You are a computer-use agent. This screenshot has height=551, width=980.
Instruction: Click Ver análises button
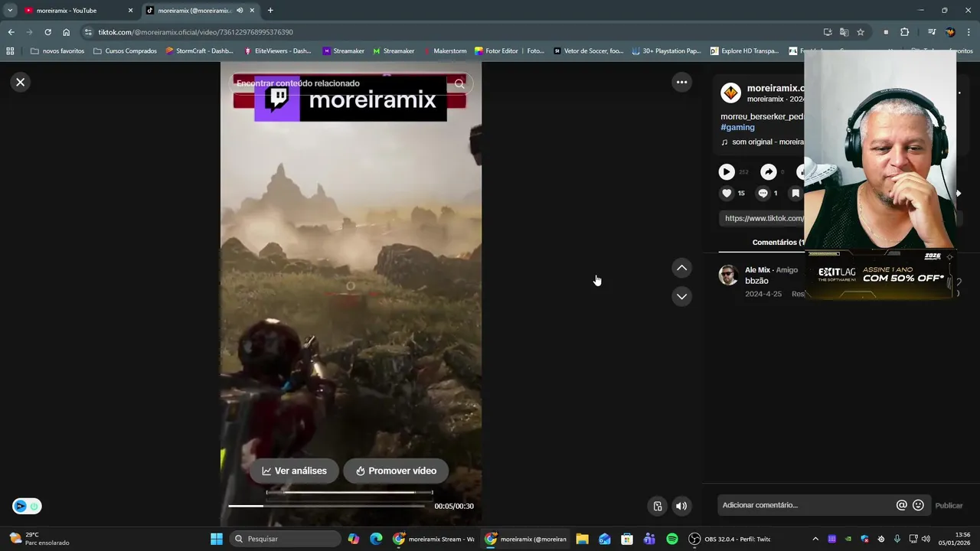(x=294, y=471)
